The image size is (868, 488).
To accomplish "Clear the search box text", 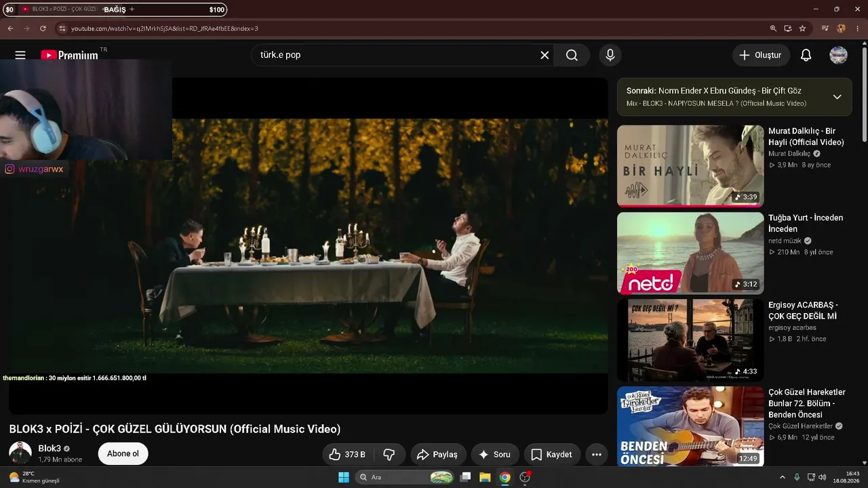I will coord(545,55).
